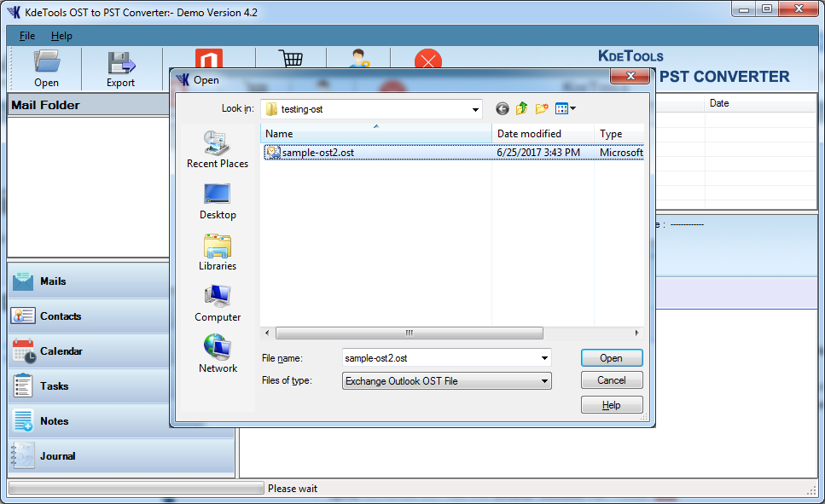The height and width of the screenshot is (504, 825).
Task: Click the Back navigation arrow in dialog
Action: [503, 109]
